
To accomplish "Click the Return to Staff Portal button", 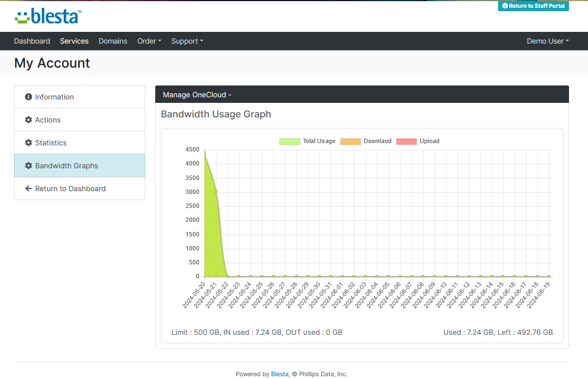I will tap(533, 6).
